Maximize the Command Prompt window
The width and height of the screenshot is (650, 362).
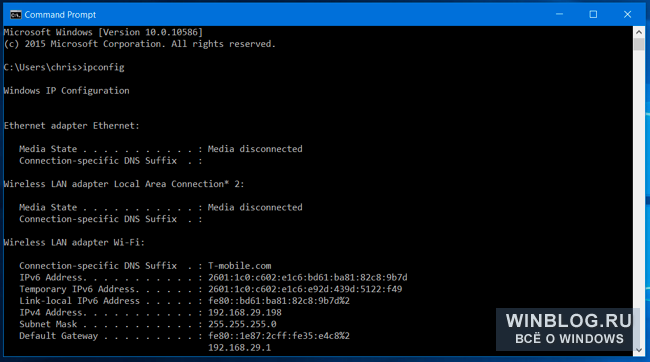click(593, 15)
